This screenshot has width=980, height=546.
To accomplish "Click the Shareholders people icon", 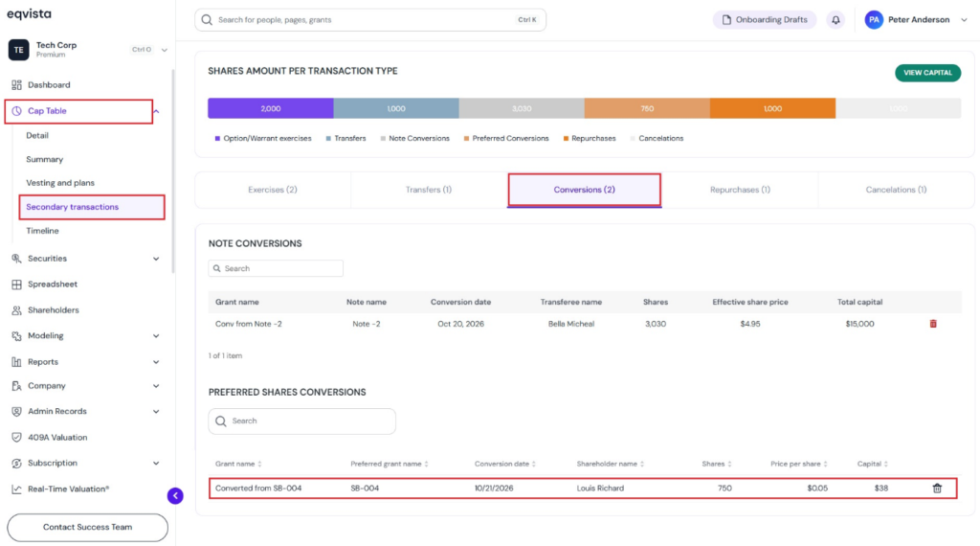I will pos(17,310).
